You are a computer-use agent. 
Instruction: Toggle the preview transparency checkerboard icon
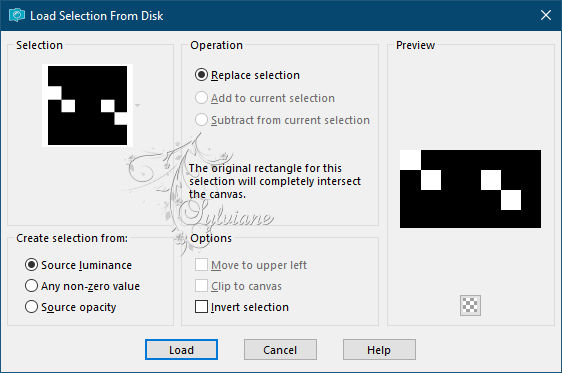click(x=470, y=305)
